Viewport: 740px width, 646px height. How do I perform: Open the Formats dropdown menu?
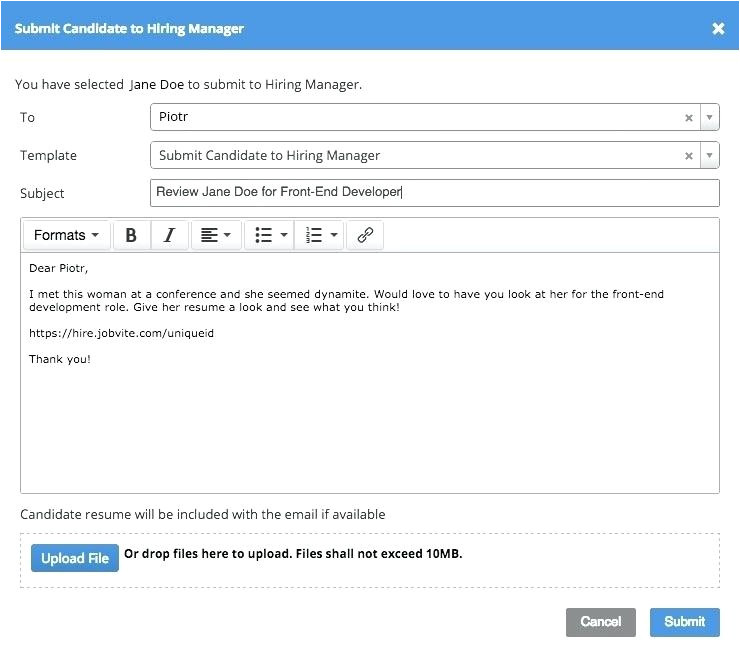coord(66,235)
